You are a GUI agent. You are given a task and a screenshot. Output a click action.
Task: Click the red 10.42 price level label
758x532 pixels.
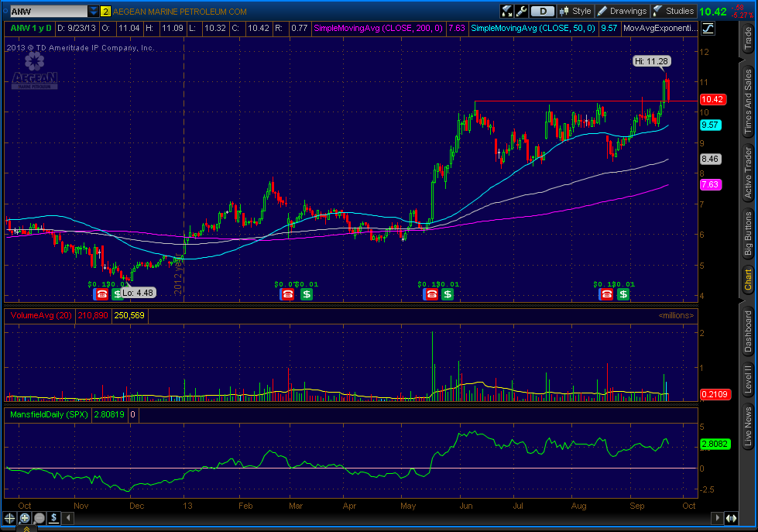[x=711, y=100]
